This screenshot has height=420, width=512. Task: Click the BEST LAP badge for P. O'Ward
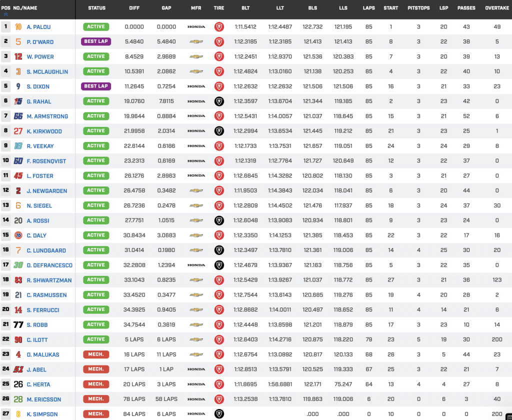point(96,41)
